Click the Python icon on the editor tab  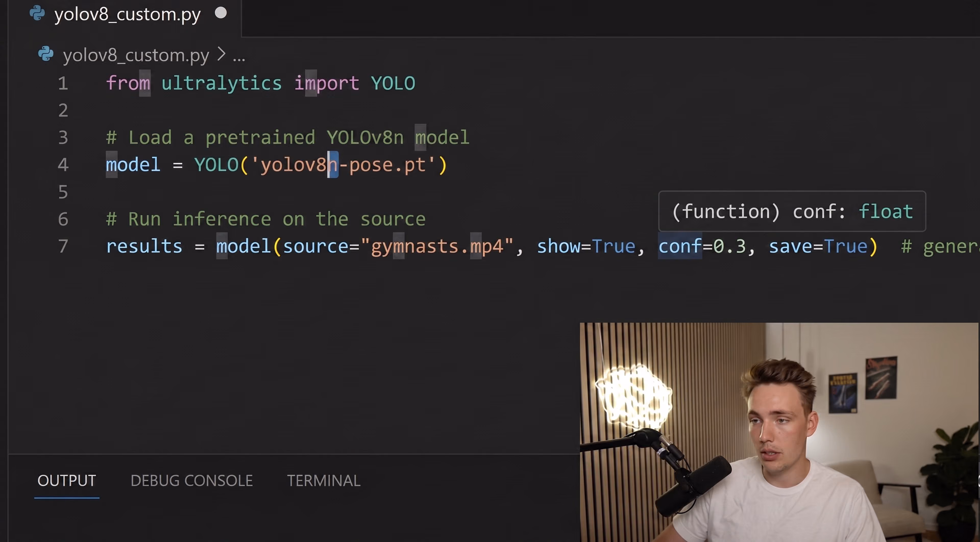[x=37, y=14]
